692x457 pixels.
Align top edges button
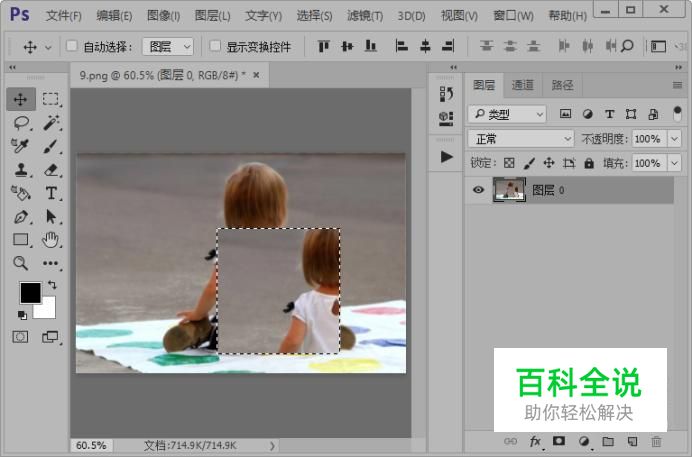coord(324,46)
